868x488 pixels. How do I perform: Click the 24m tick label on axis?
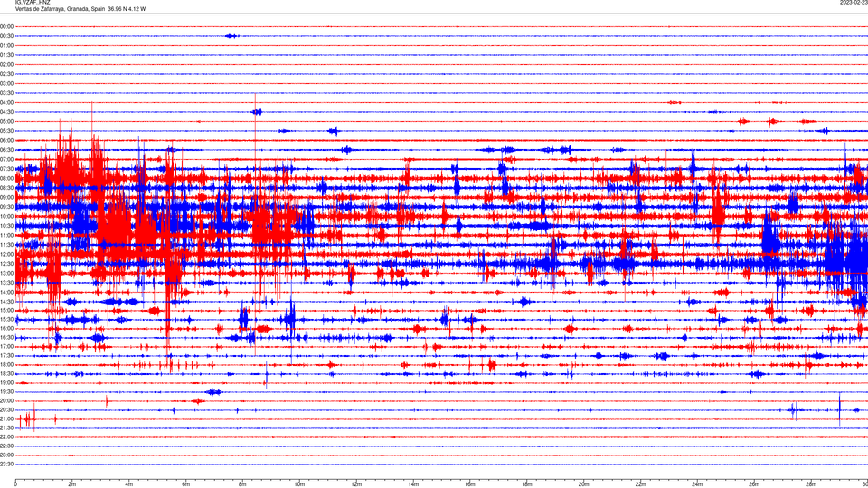pos(697,484)
